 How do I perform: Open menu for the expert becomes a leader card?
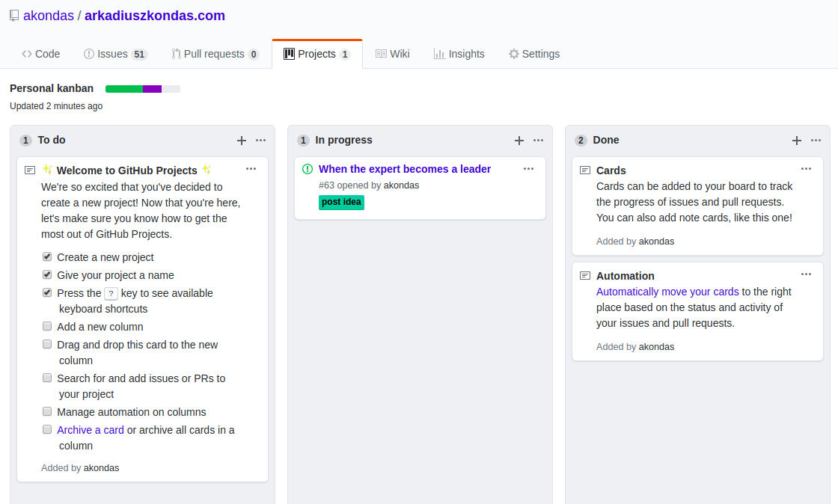[x=528, y=169]
